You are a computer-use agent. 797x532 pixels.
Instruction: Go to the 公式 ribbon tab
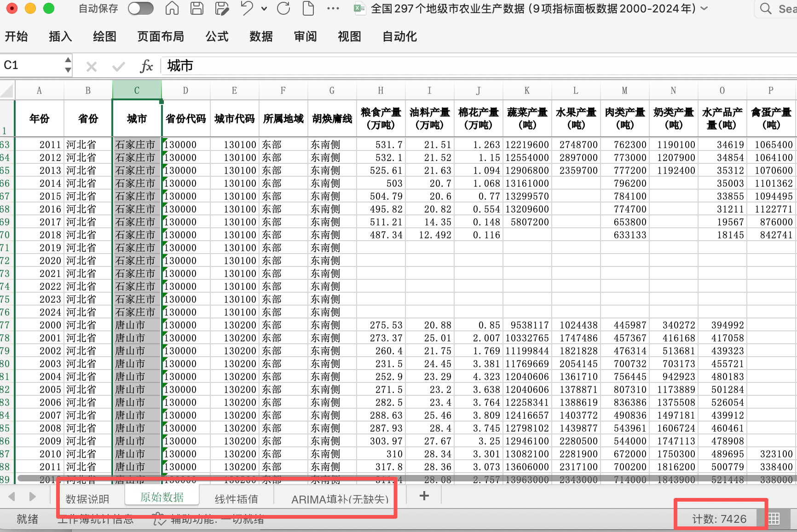[x=217, y=36]
